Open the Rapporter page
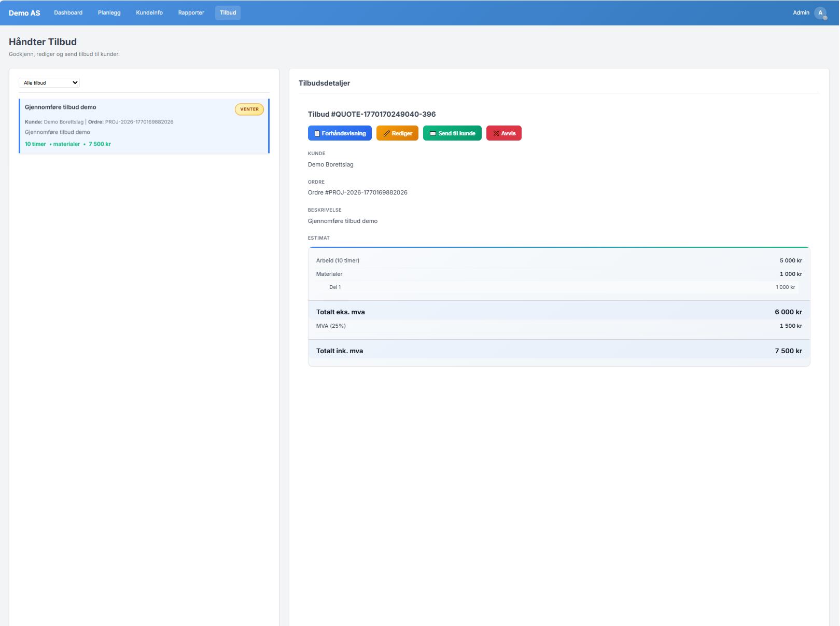The height and width of the screenshot is (626, 840). tap(191, 13)
